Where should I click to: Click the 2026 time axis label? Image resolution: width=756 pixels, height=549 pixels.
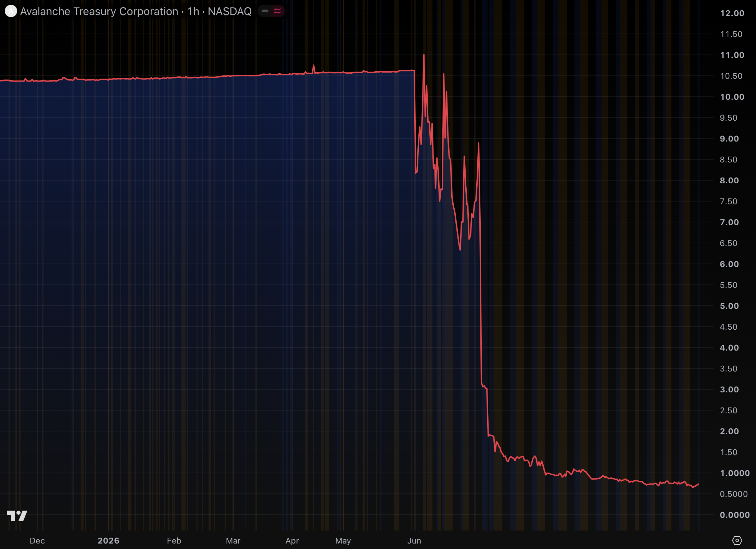click(109, 541)
